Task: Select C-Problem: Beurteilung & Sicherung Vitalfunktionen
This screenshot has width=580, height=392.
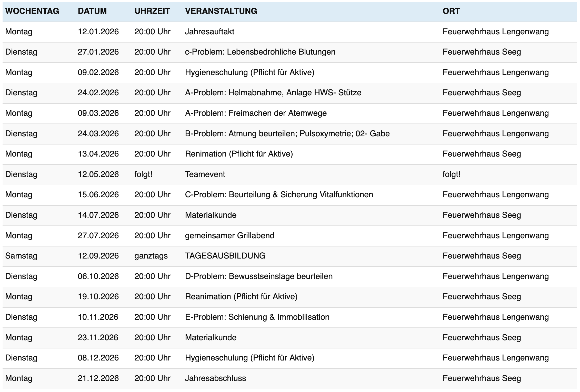Action: (279, 195)
